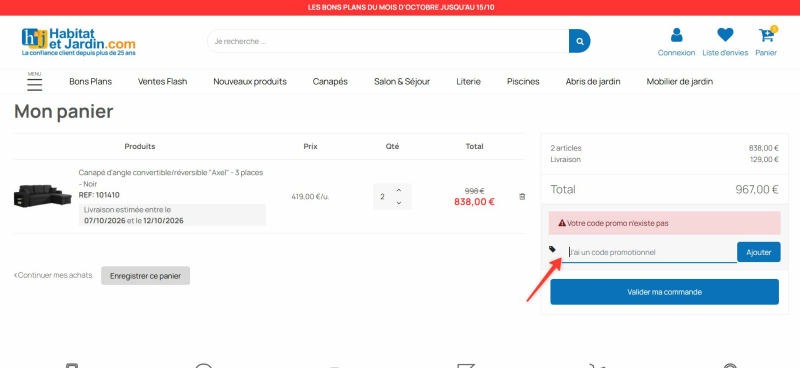Click the Livraison estimée date box
Screen dimensions: 800x368
click(x=172, y=215)
